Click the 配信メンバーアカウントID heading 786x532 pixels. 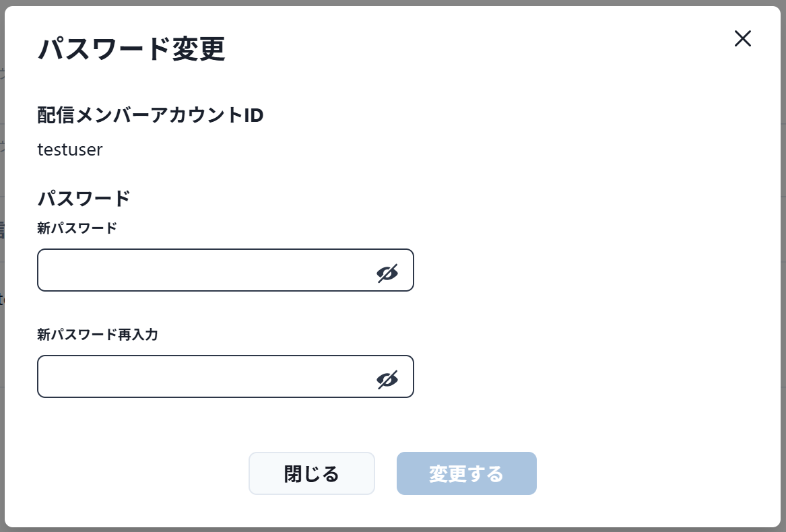point(150,116)
